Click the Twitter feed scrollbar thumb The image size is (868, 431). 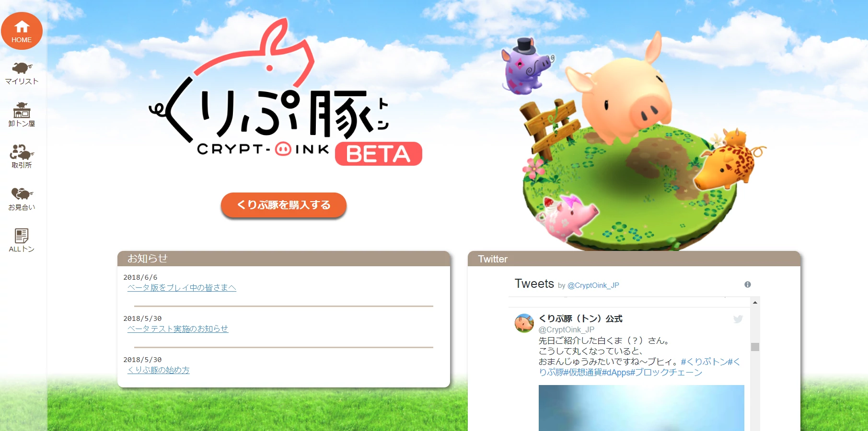(x=755, y=347)
